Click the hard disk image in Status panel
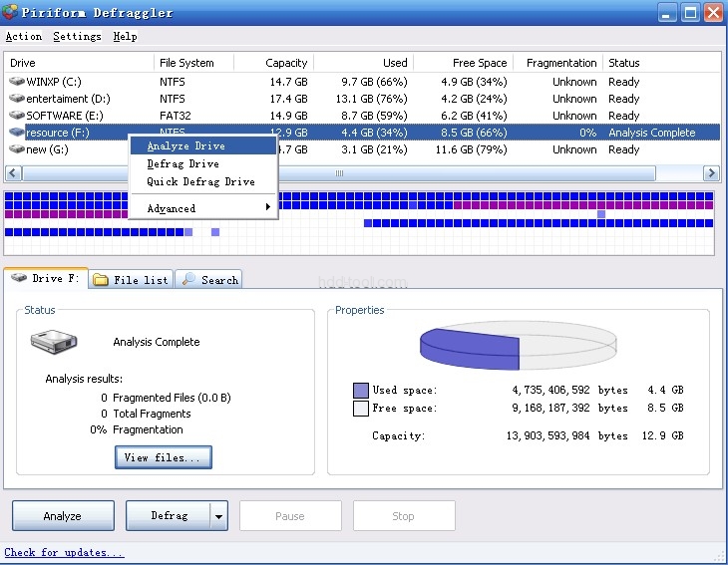 coord(54,342)
